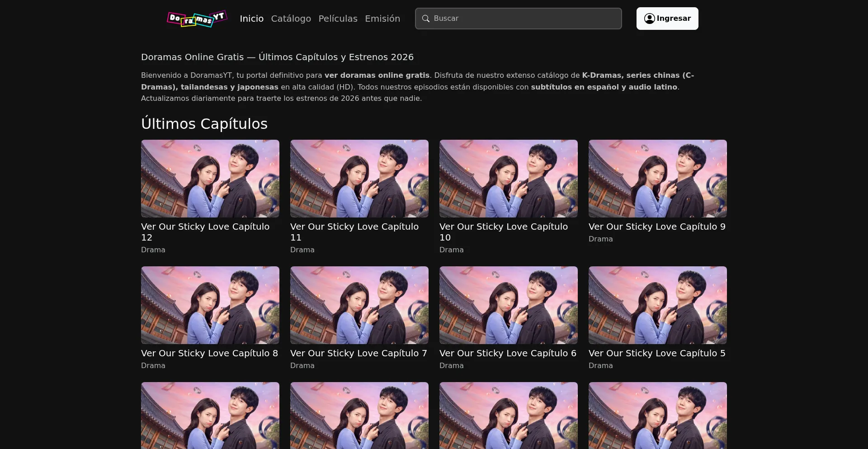Open thumbnail for Our Sticky Love Capítulo 8
This screenshot has width=868, height=449.
pos(210,305)
